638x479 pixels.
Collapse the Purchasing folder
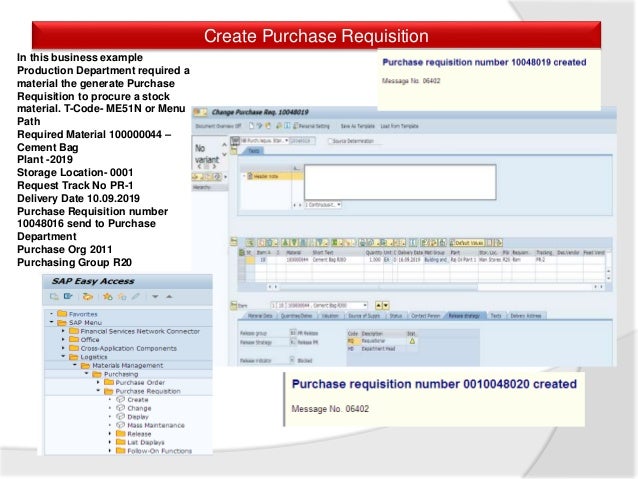86,374
